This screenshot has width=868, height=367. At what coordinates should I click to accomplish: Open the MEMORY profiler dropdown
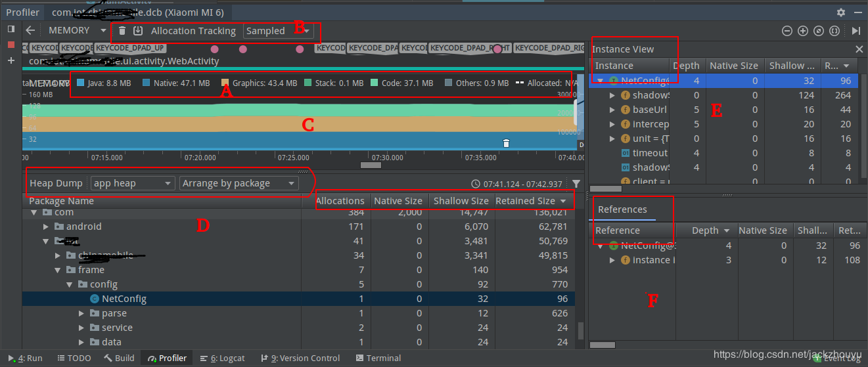click(x=77, y=30)
